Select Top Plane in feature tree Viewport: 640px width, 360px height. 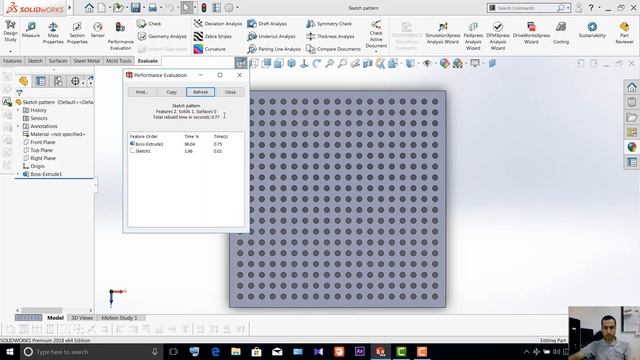pos(38,150)
